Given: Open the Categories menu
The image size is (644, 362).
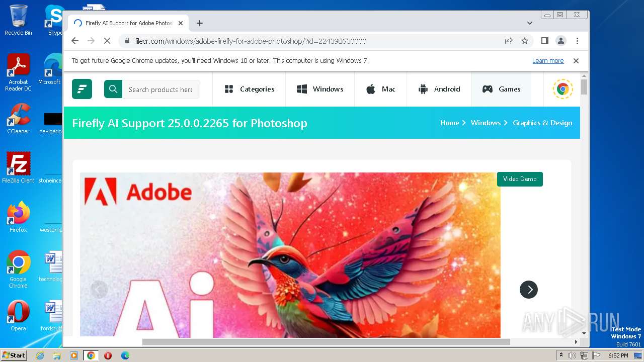Looking at the screenshot, I should point(249,89).
